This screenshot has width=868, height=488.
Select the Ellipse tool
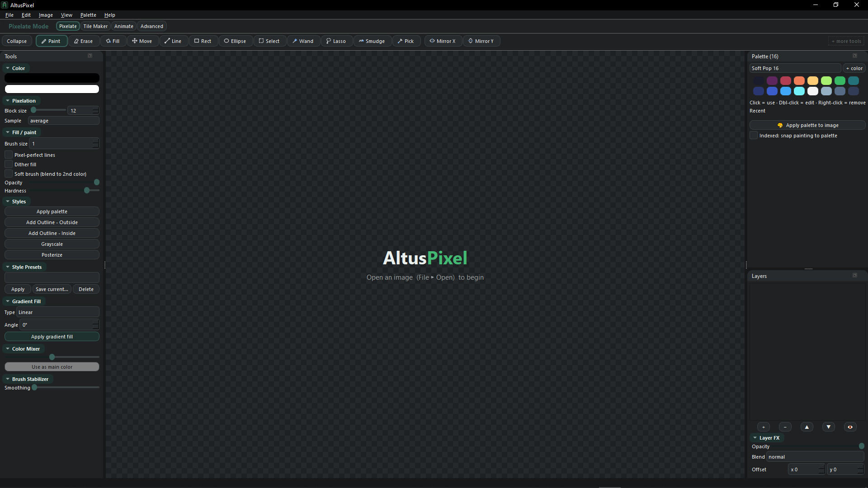236,41
